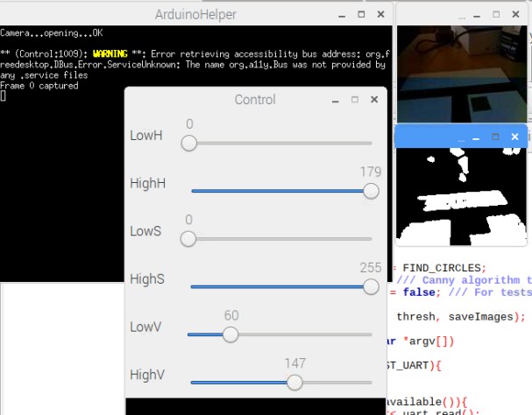
Task: Maximize the Control sliders window
Action: point(355,100)
